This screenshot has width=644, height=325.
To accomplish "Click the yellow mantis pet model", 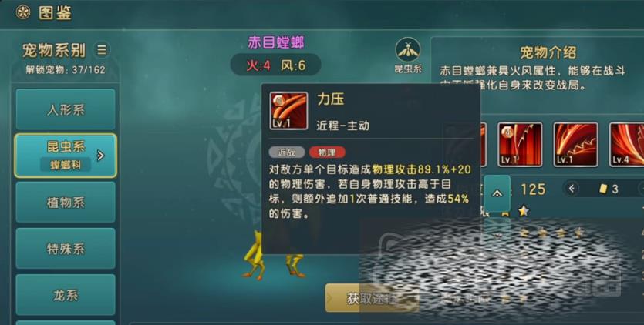I will (x=274, y=256).
